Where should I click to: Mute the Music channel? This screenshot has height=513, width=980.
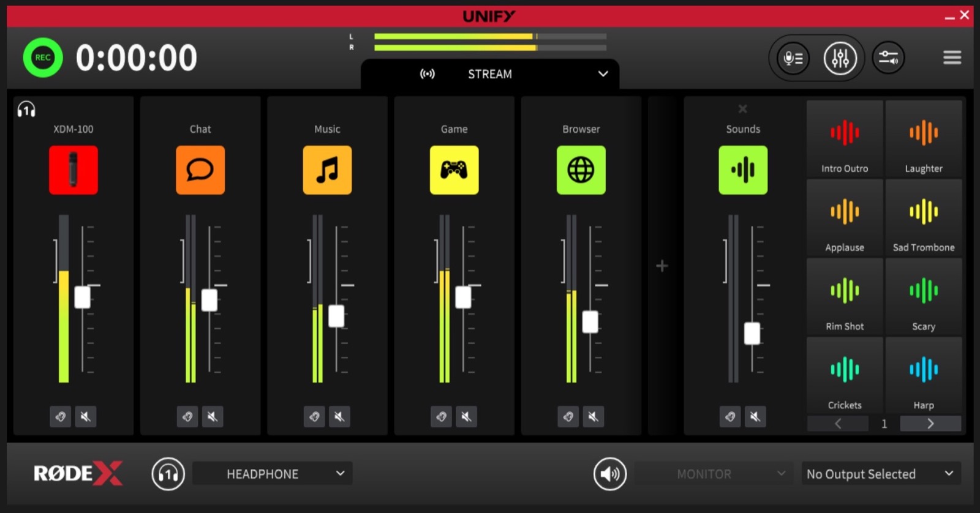click(339, 417)
